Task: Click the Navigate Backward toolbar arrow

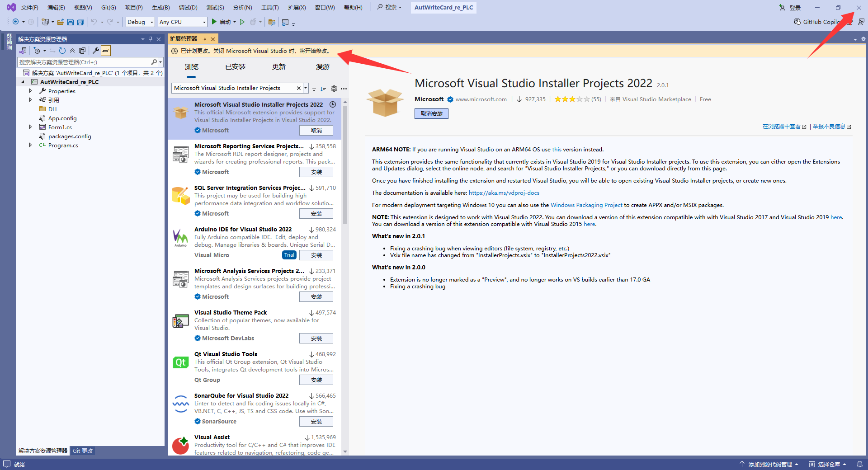Action: pyautogui.click(x=15, y=22)
